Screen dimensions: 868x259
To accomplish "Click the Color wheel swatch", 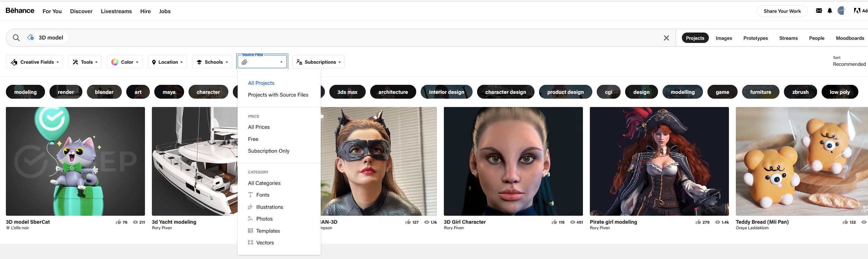I will pyautogui.click(x=115, y=62).
